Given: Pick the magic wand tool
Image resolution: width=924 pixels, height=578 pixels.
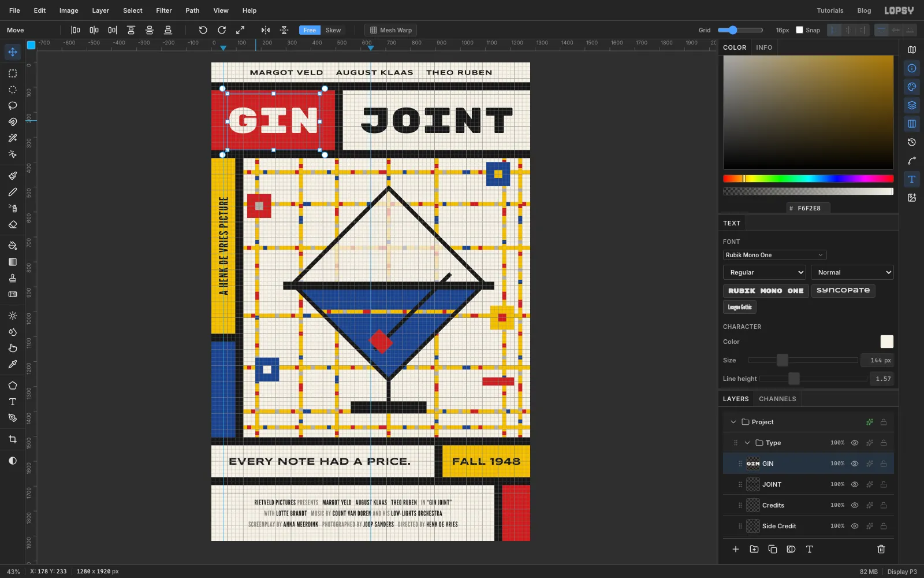Looking at the screenshot, I should (13, 138).
